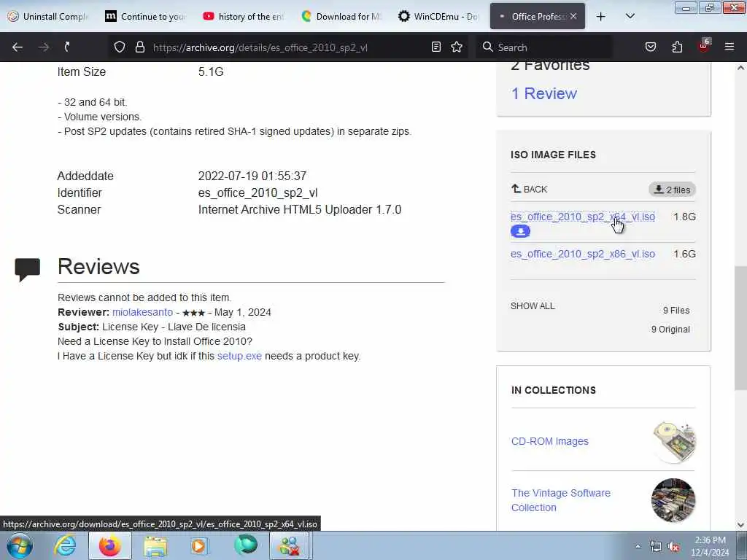This screenshot has width=747, height=560.
Task: Click the scrollbar up arrow
Action: (740, 68)
